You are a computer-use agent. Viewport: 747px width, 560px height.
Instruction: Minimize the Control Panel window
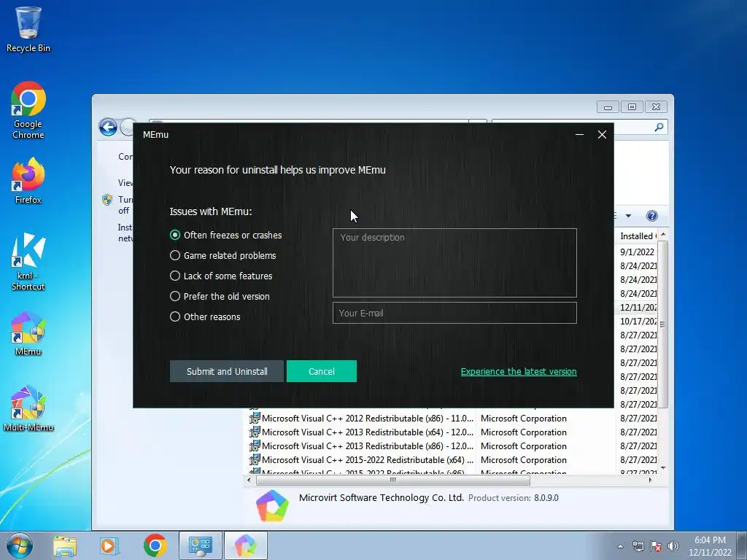tap(608, 107)
